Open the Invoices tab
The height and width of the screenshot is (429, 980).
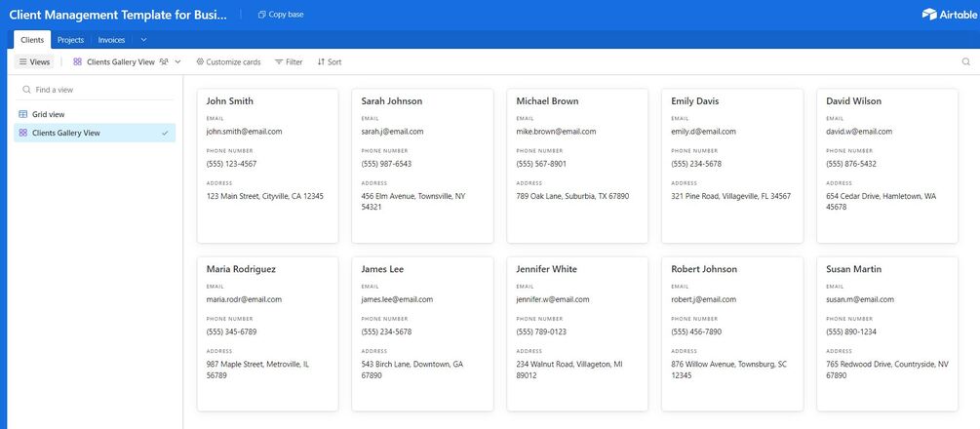coord(111,40)
